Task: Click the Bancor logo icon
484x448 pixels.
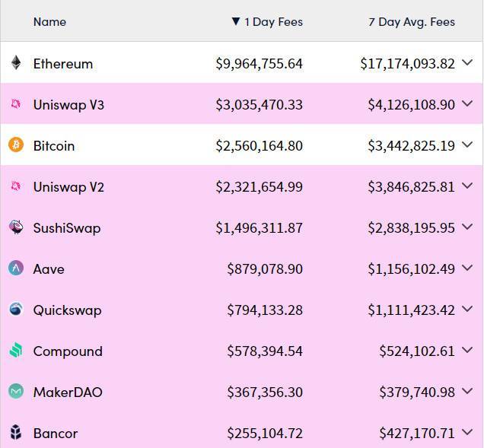Action: click(x=16, y=432)
